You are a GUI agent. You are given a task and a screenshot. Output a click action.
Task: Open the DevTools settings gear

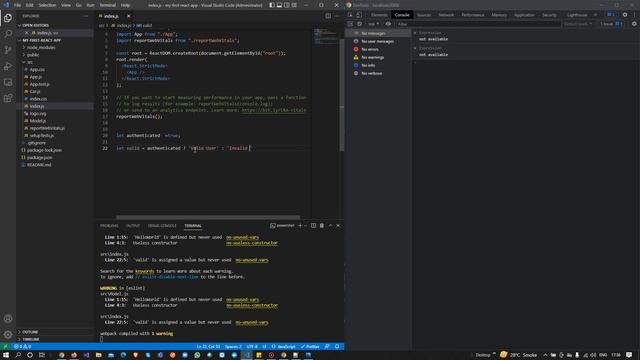625,15
